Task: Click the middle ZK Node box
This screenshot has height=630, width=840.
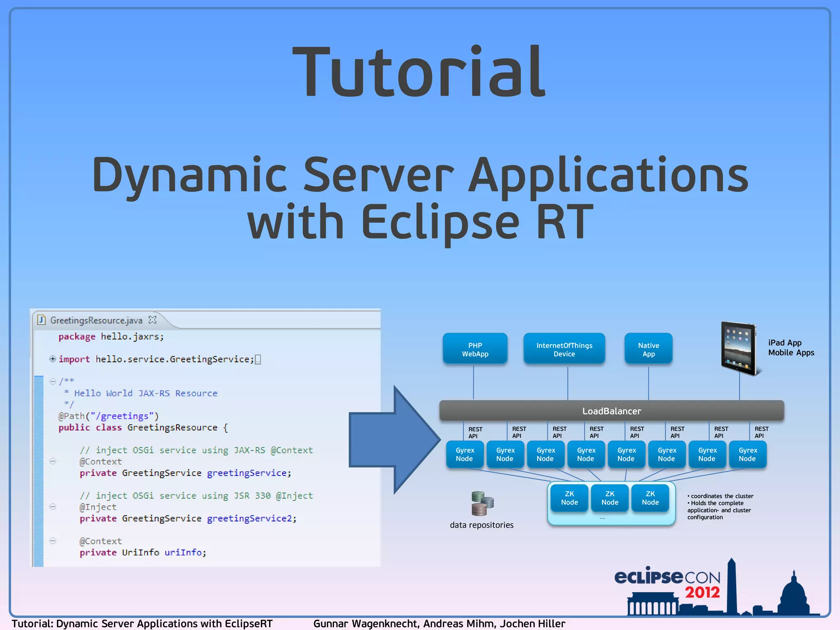Action: (609, 498)
